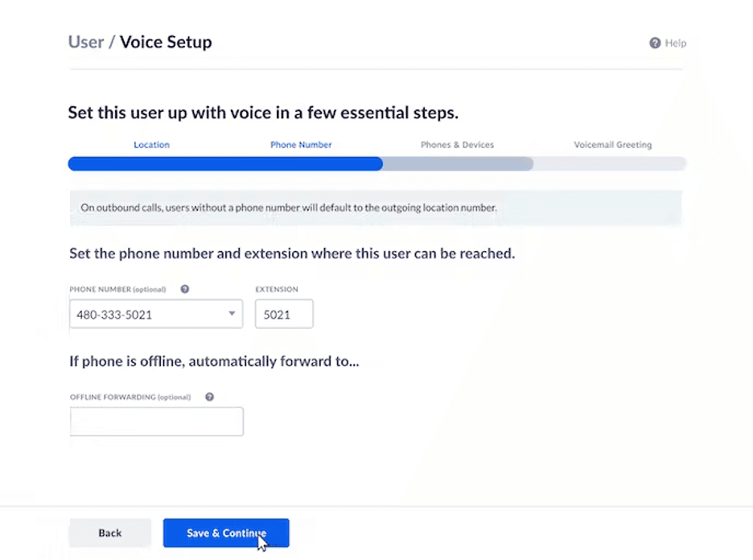
Task: Click the dropdown arrow in Phone Number field
Action: tap(232, 314)
